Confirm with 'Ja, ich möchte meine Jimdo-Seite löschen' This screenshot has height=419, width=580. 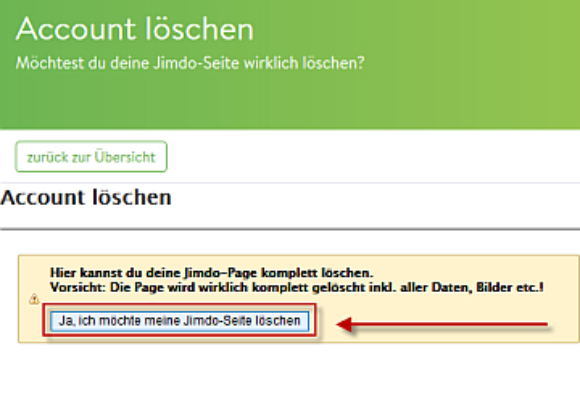coord(179,321)
